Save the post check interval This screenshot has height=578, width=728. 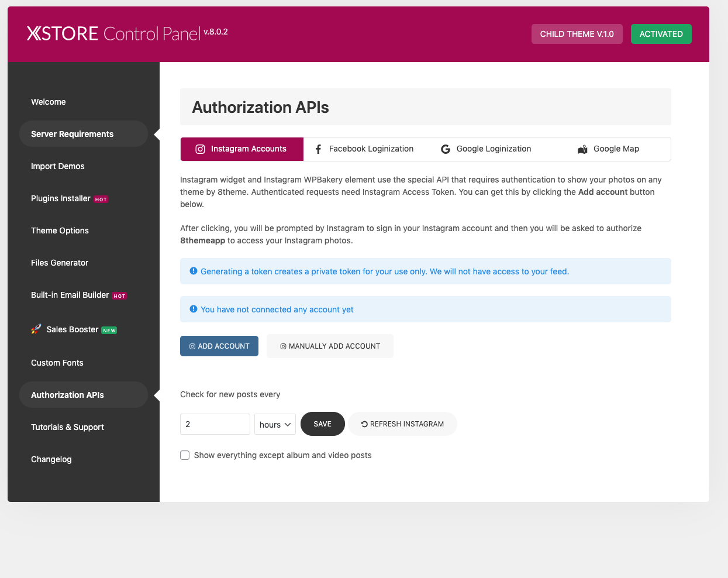(x=323, y=424)
